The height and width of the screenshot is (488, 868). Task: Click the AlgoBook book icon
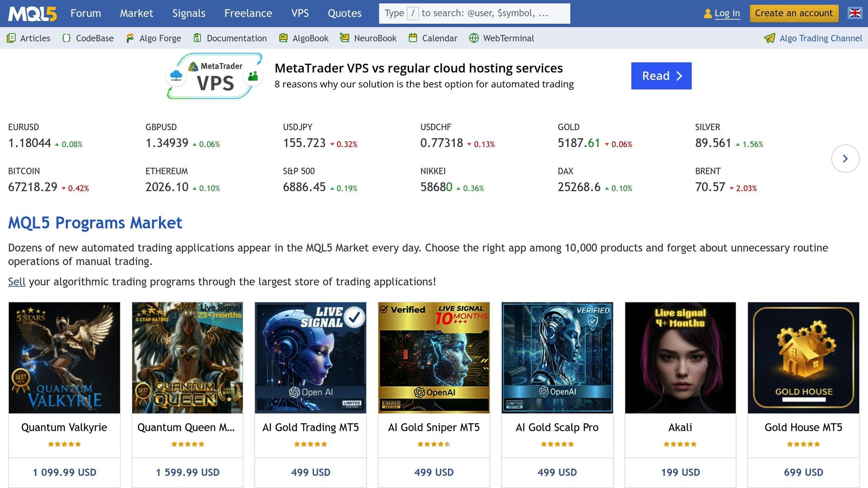283,38
